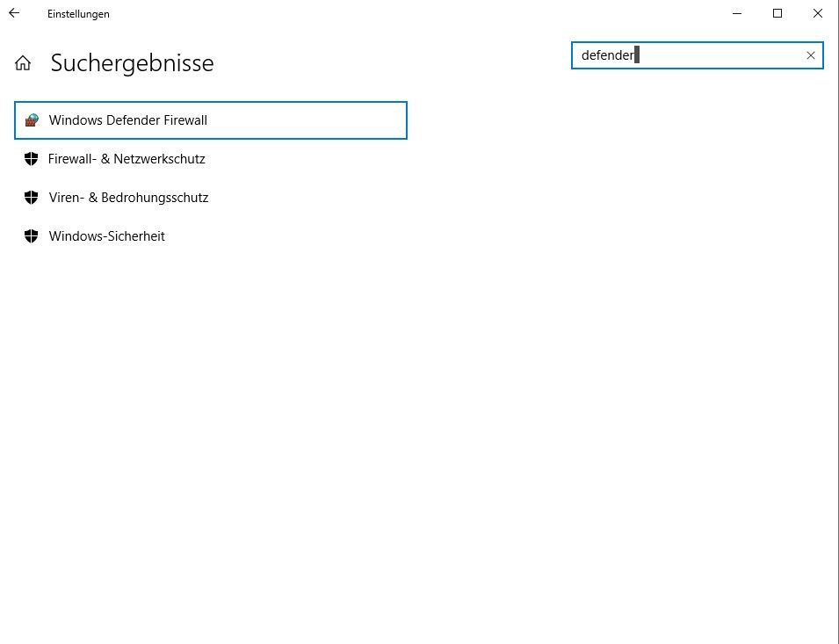839x644 pixels.
Task: Minimize the Einstellungen window
Action: [x=737, y=13]
